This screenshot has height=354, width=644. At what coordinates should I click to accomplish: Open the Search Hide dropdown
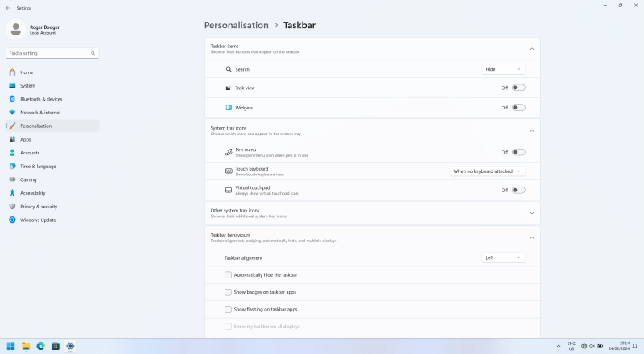click(x=503, y=69)
